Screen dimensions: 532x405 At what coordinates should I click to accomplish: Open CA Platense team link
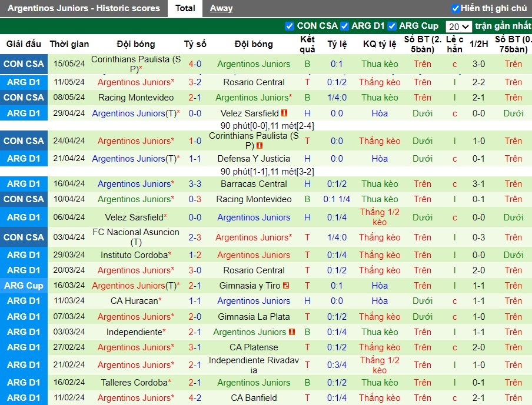point(254,347)
